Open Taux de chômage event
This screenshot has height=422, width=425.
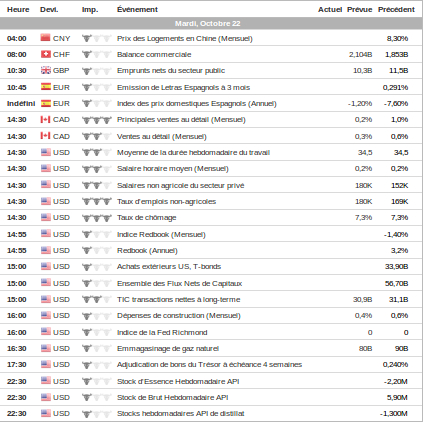146,218
